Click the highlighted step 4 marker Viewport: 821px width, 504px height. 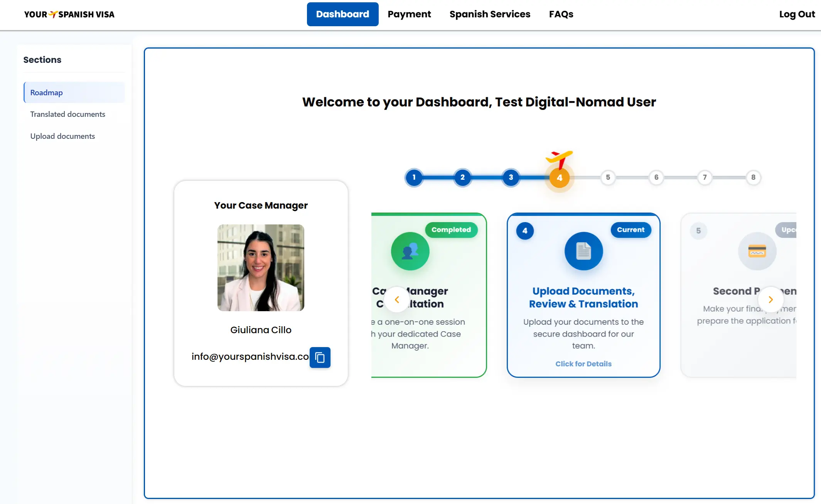click(559, 177)
